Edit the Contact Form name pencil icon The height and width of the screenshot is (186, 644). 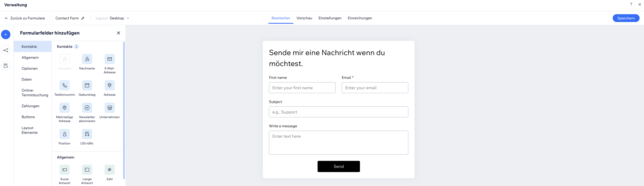(x=83, y=18)
